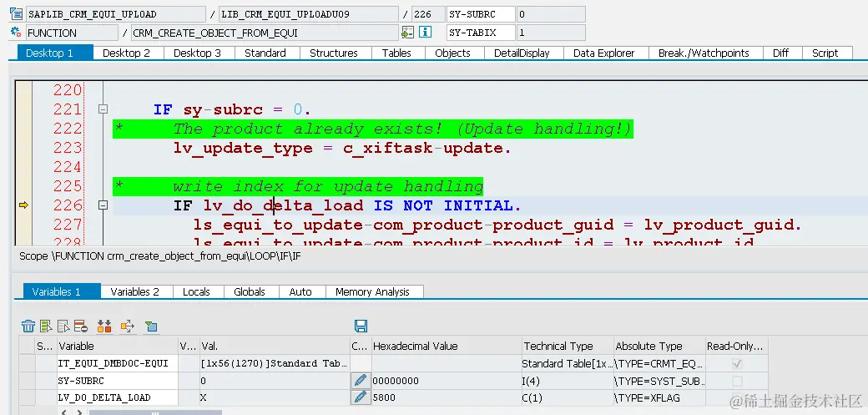This screenshot has height=415, width=868.
Task: Open the Break./Watchpoints tab
Action: coord(704,53)
